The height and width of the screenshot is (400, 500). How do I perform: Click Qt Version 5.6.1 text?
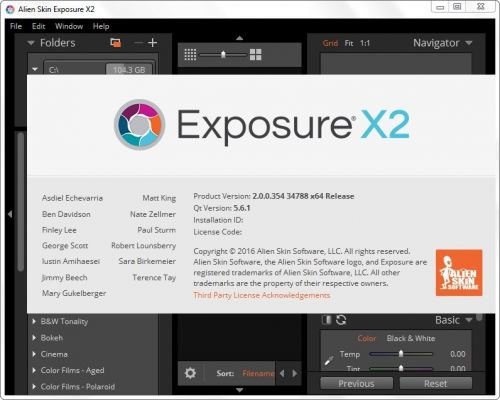pyautogui.click(x=222, y=208)
